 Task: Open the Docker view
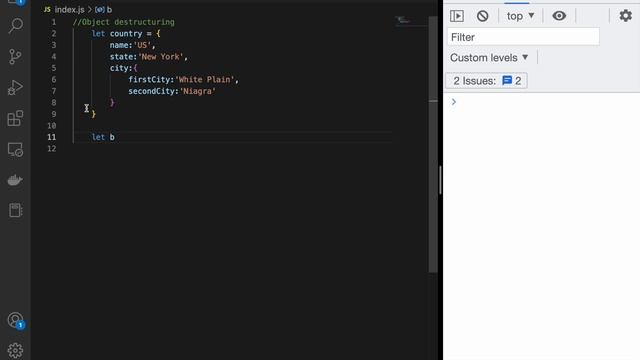[15, 180]
